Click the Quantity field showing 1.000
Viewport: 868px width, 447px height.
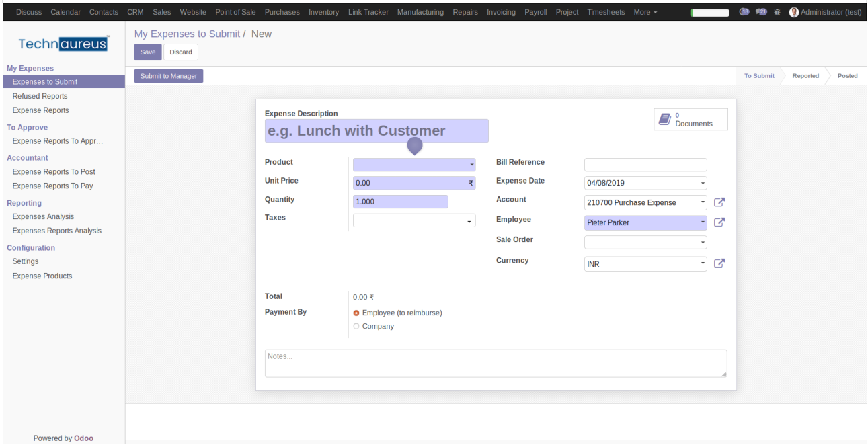tap(400, 202)
